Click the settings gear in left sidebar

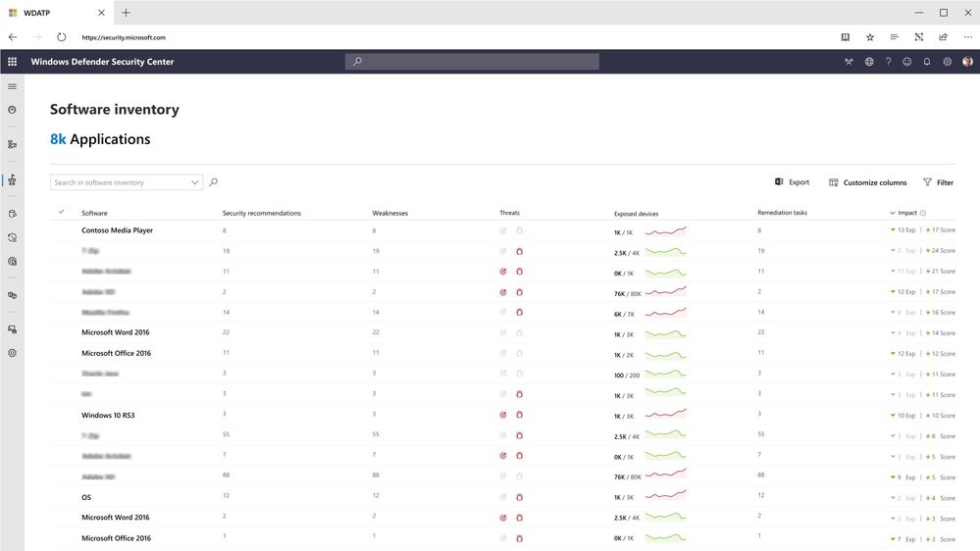point(12,353)
